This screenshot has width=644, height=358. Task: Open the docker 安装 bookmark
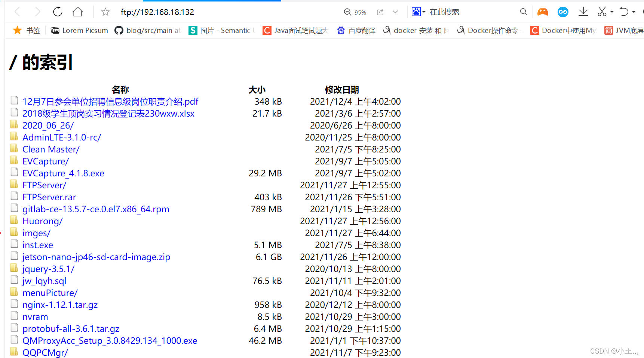[x=415, y=30]
